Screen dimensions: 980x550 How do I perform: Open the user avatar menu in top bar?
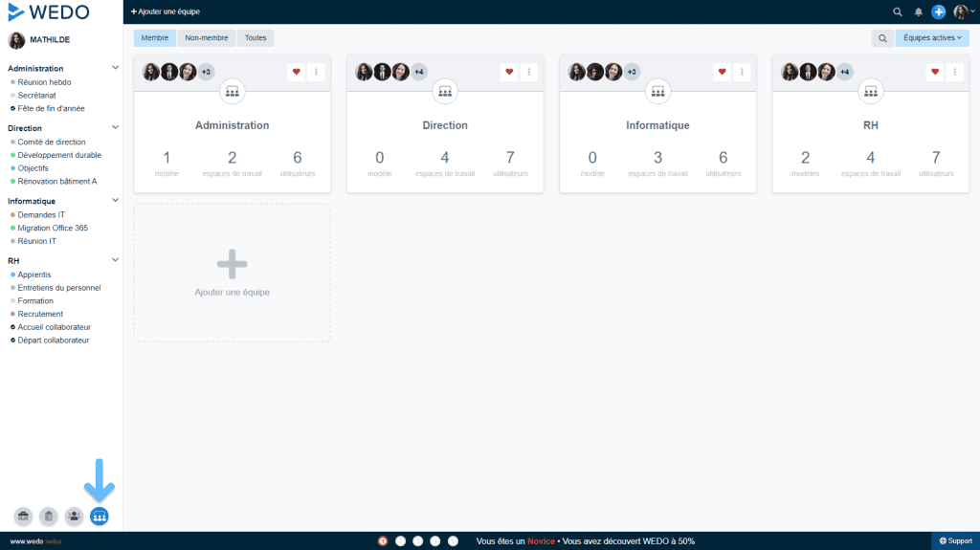click(x=963, y=11)
